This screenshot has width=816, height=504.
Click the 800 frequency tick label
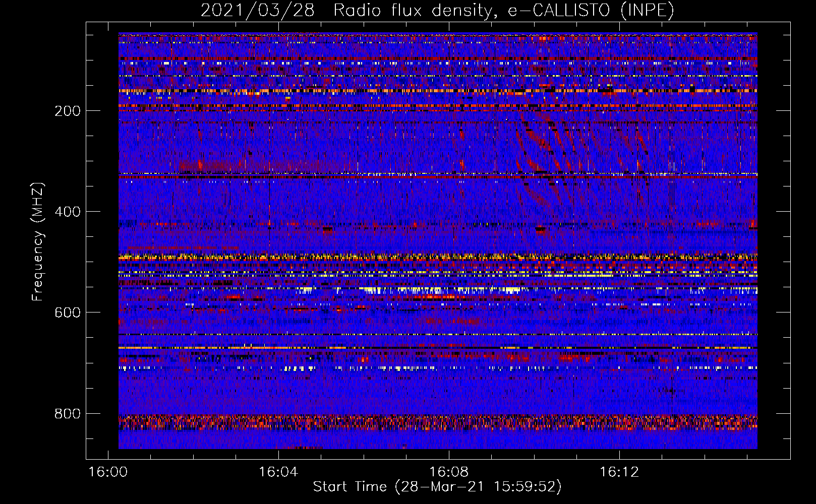(x=67, y=414)
